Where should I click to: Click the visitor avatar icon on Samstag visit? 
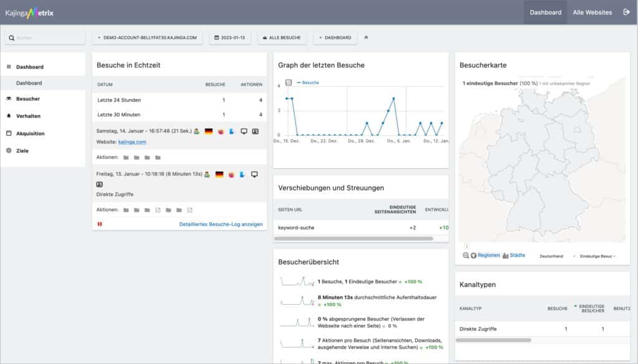point(197,131)
